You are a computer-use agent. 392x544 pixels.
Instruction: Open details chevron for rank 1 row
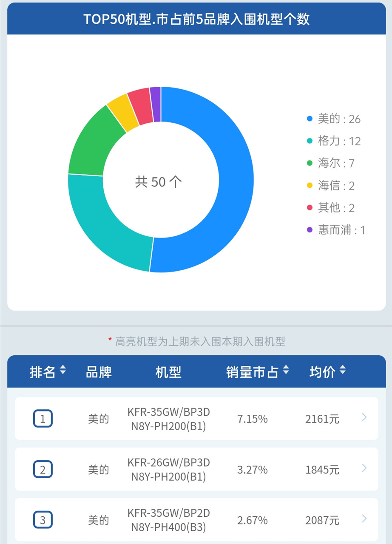click(364, 418)
